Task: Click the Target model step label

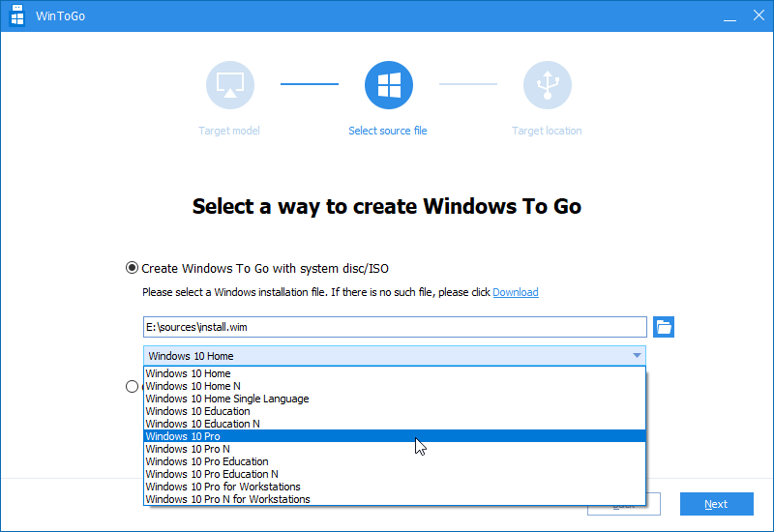Action: (229, 131)
